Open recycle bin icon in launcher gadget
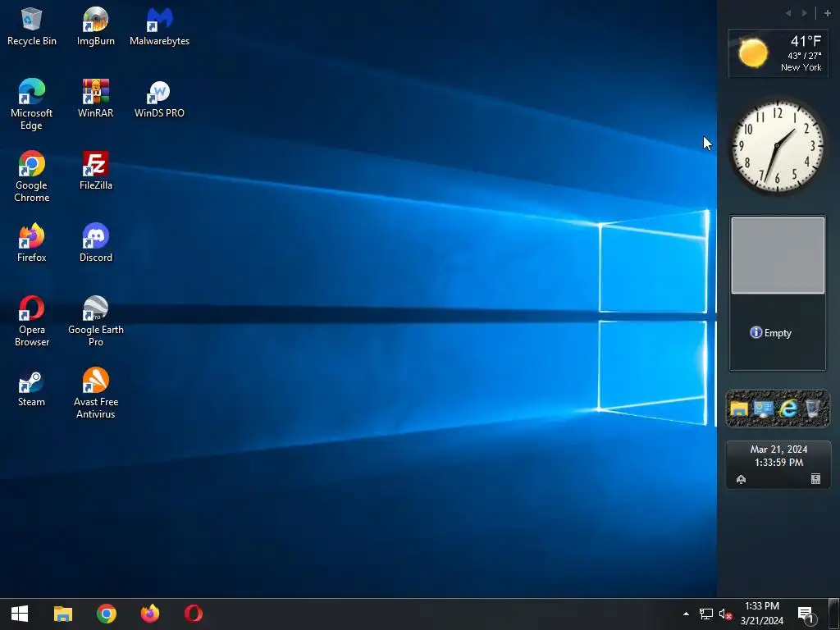840x630 pixels. pos(813,409)
